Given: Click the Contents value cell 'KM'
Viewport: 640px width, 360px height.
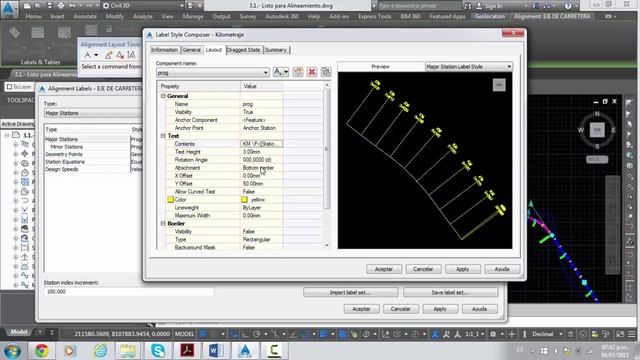Looking at the screenshot, I should tap(261, 144).
